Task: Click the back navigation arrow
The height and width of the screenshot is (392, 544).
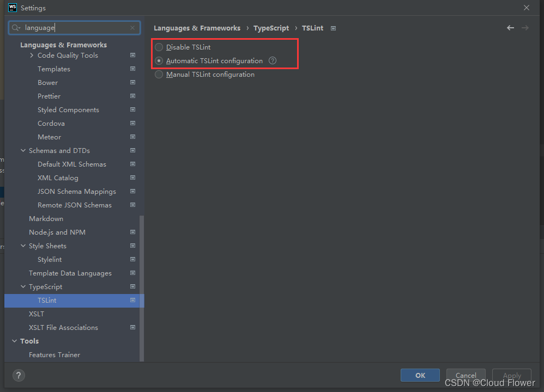Action: [x=510, y=28]
